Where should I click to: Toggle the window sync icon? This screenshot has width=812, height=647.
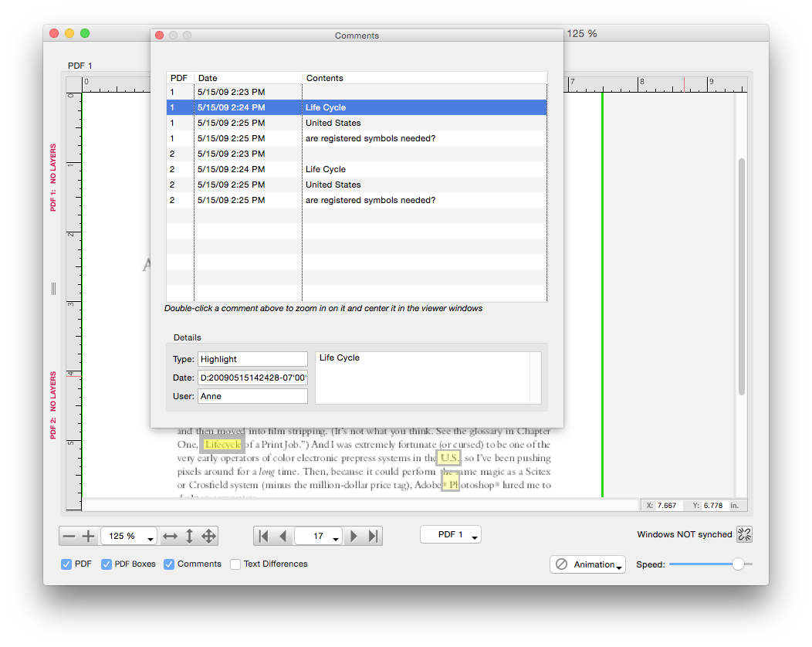tap(744, 534)
